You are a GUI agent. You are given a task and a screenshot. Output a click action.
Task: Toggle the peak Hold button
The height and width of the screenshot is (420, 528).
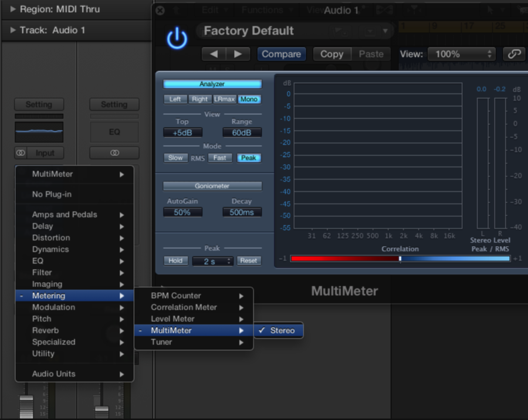point(175,260)
